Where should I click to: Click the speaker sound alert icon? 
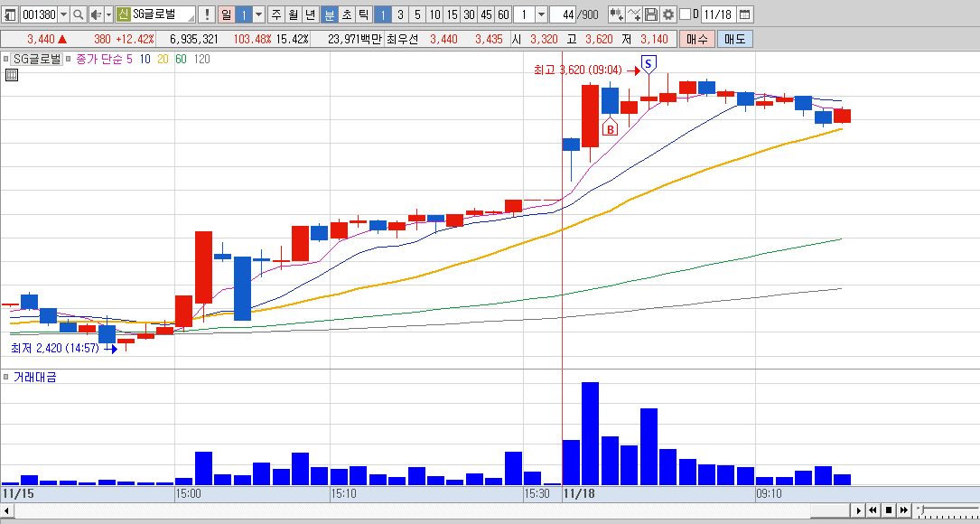coord(95,14)
